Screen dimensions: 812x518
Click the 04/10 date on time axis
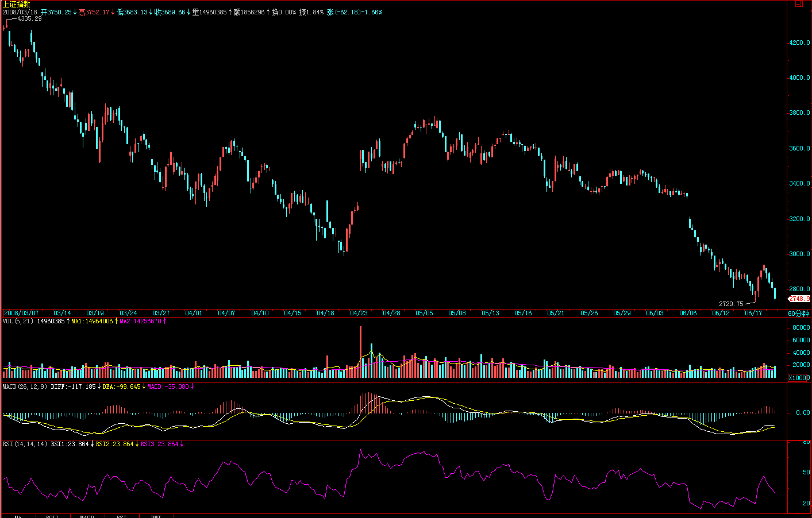tap(260, 314)
